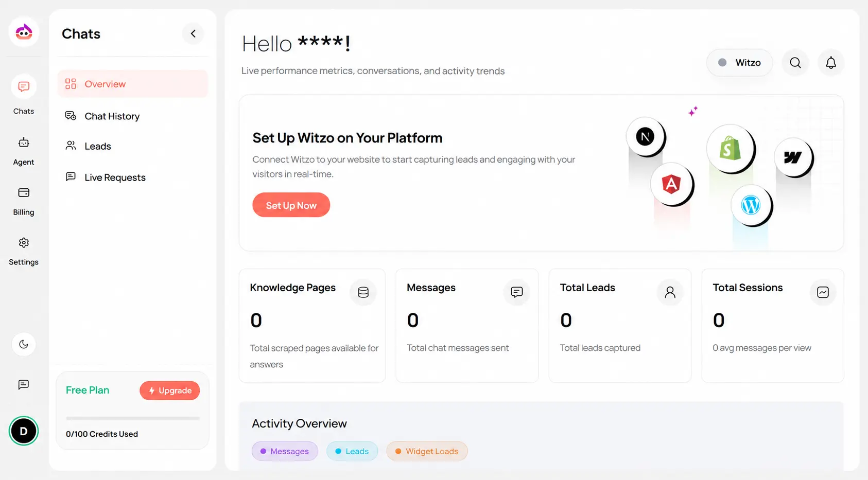Click the lightning bolt on Upgrade

(x=152, y=390)
